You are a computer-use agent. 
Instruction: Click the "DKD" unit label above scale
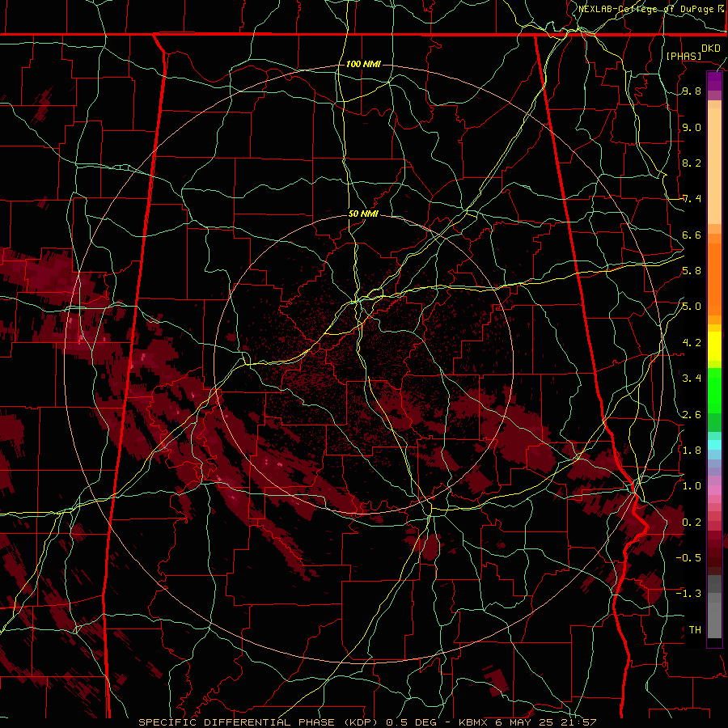[x=711, y=49]
